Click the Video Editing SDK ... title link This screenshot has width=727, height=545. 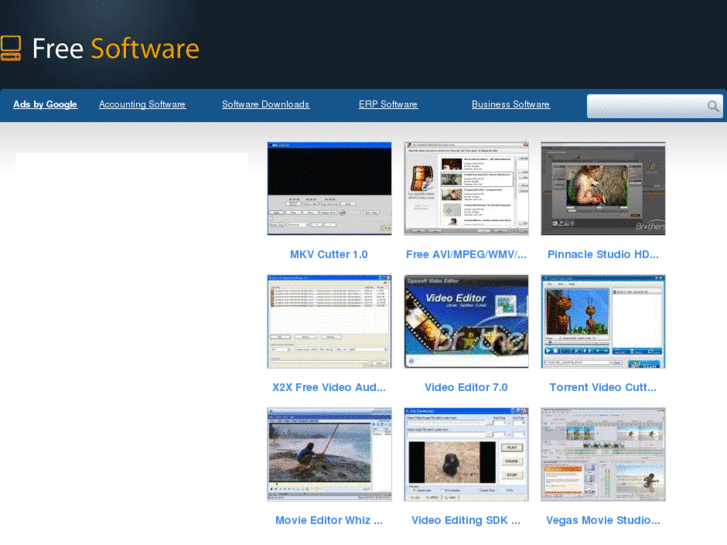(466, 520)
